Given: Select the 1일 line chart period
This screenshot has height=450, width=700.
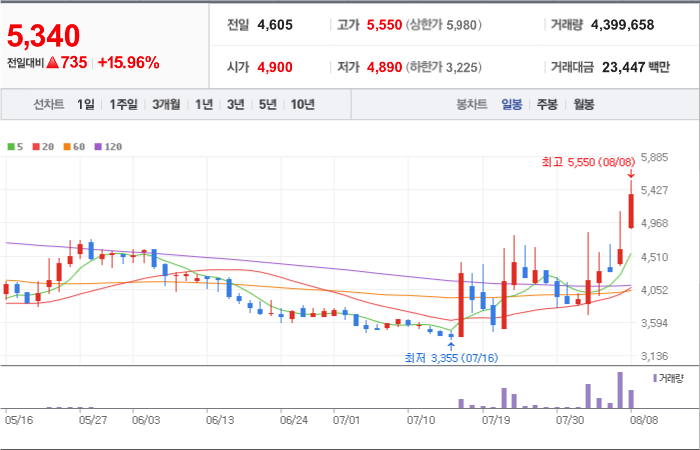Looking at the screenshot, I should (x=86, y=104).
